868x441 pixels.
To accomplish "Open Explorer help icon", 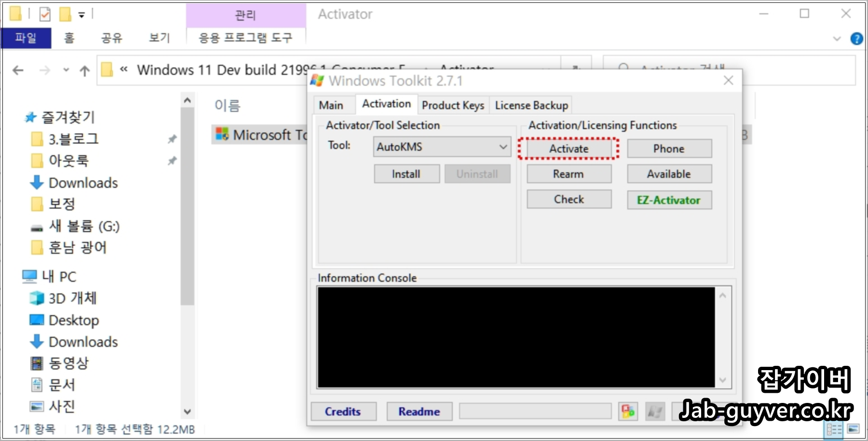I will 857,39.
